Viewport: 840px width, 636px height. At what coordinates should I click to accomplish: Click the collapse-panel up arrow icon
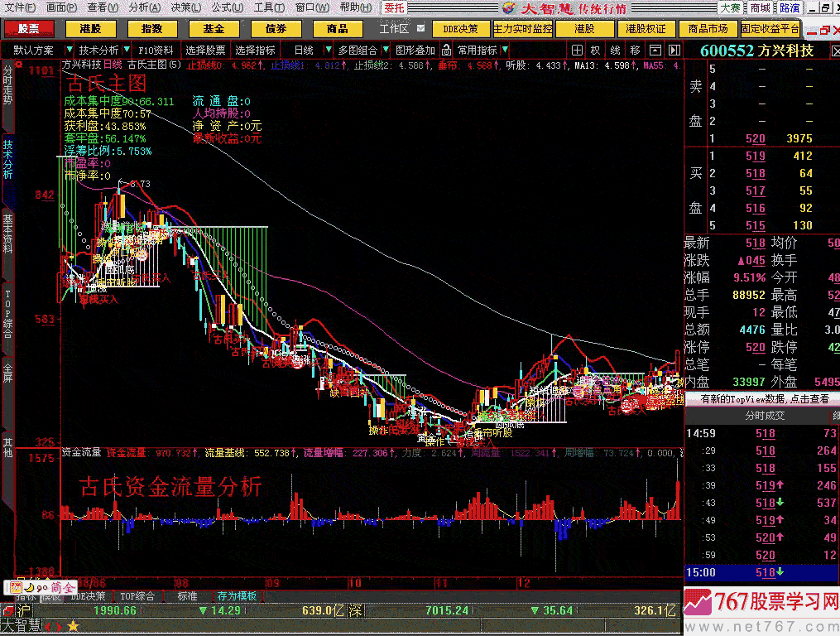[x=655, y=50]
